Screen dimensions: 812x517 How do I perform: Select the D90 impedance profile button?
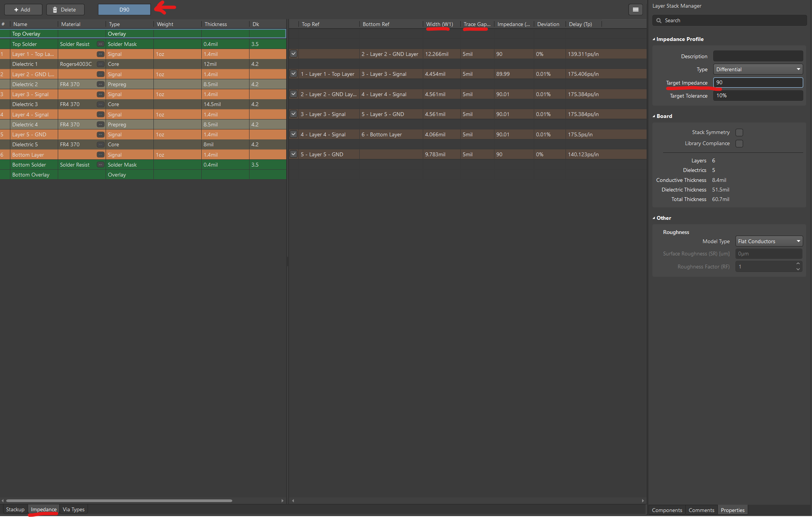pos(124,10)
